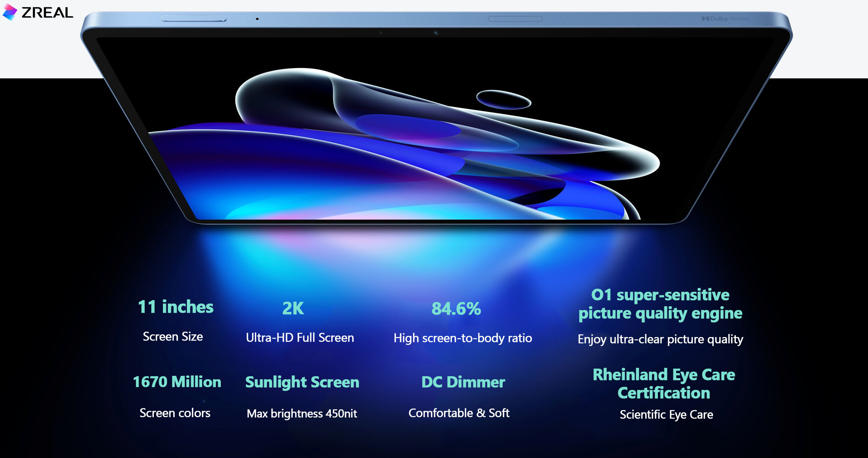Click "Comfortable & Soft" description text

pyautogui.click(x=459, y=413)
